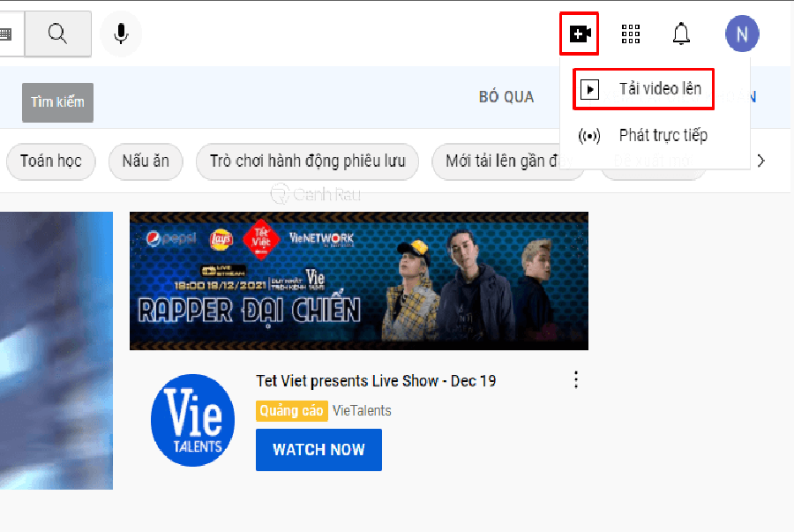Open "Tet Viet presents Live Show" title link
The image size is (794, 532).
[376, 381]
